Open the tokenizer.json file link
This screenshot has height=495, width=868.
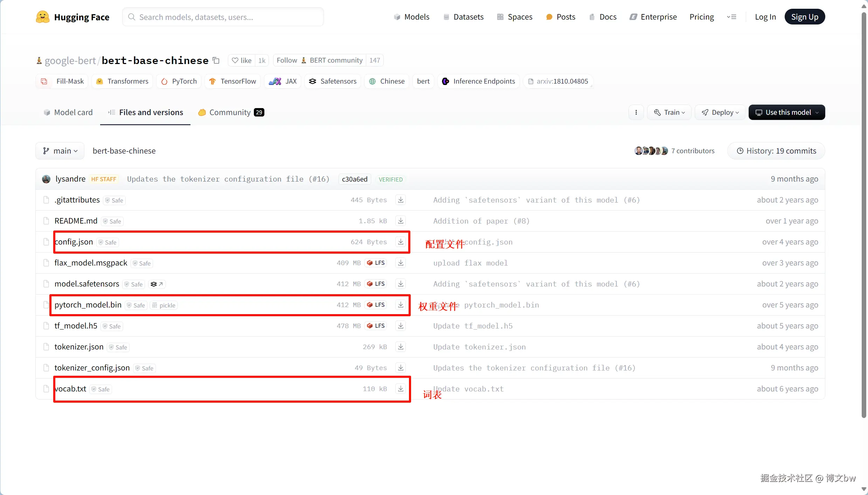click(x=79, y=347)
